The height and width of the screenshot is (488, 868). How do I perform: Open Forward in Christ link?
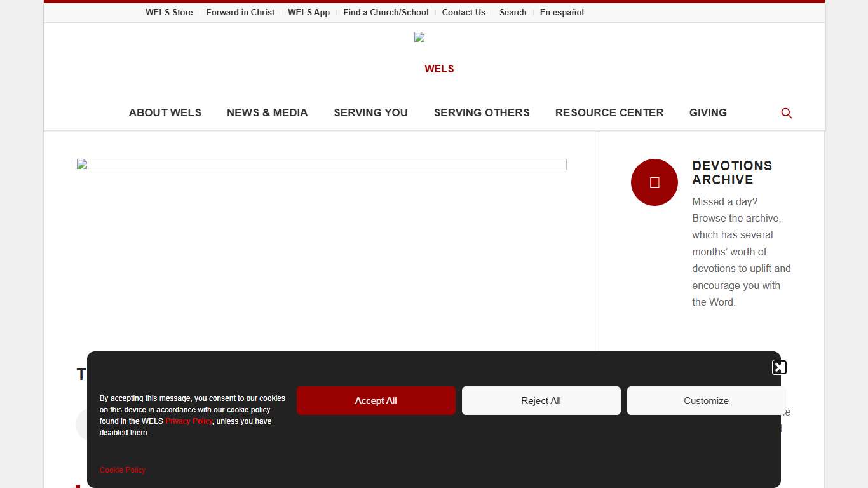(240, 12)
